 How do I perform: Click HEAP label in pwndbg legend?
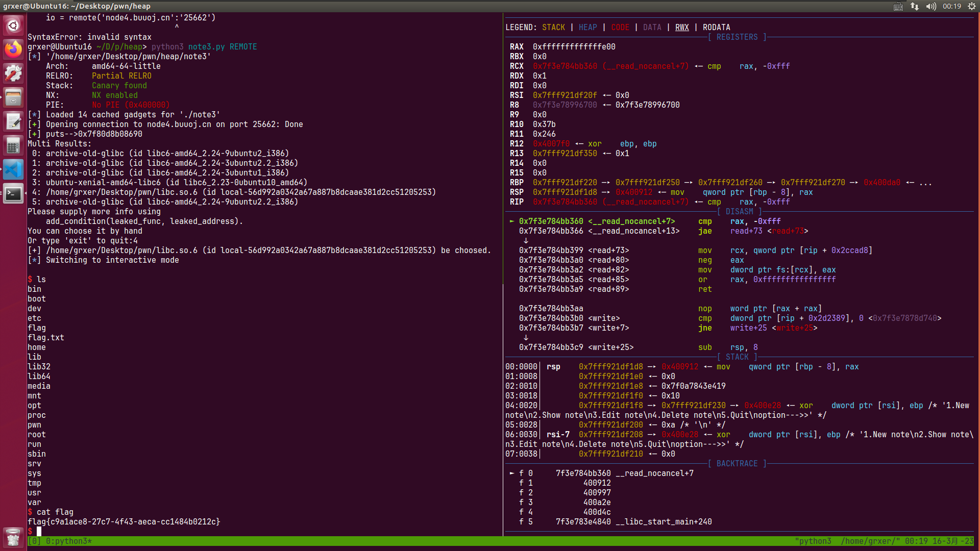pyautogui.click(x=588, y=28)
